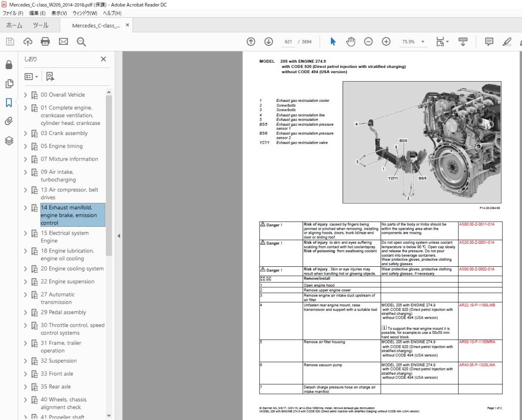Switch to ツール tab

41,25
